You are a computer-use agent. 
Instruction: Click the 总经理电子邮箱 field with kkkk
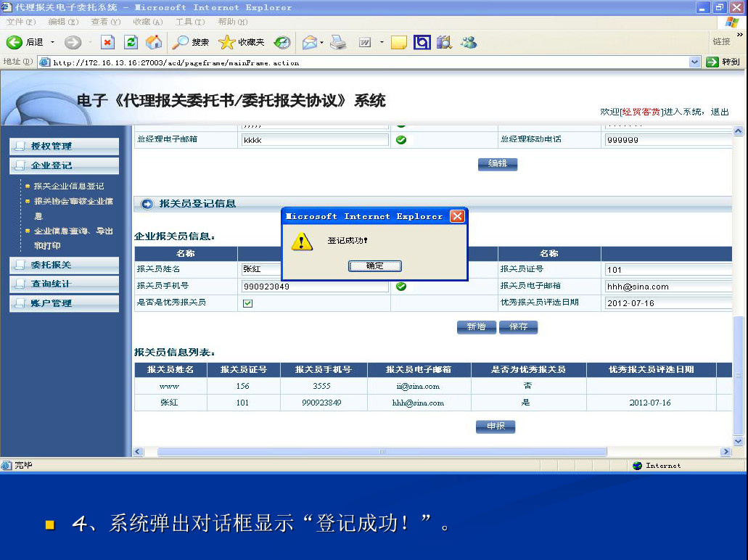click(315, 140)
